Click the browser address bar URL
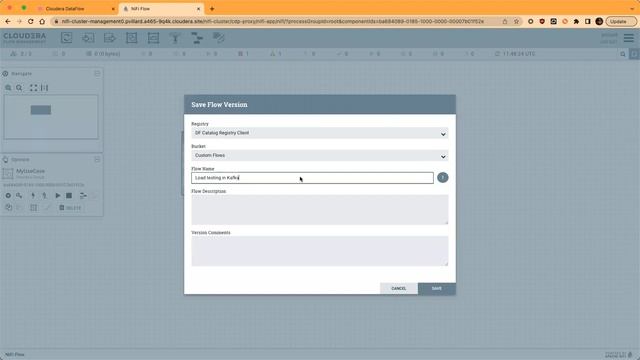 [272, 21]
